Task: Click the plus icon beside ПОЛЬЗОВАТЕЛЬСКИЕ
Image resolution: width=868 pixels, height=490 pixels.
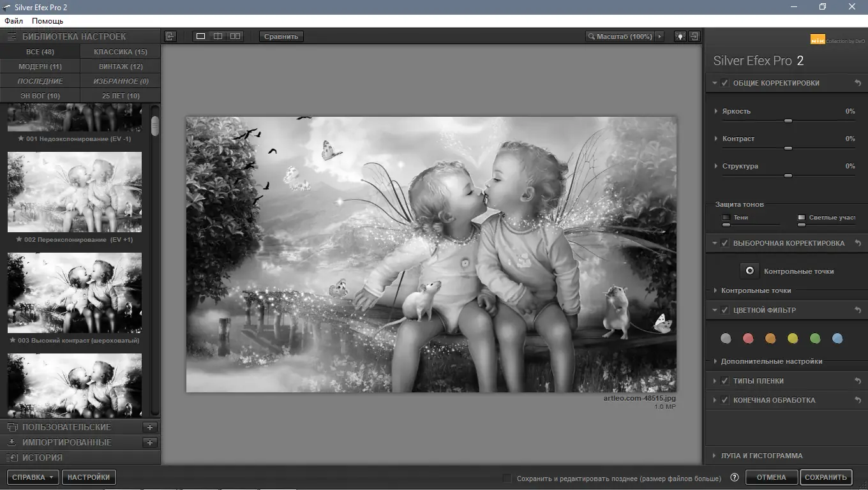Action: pos(149,427)
